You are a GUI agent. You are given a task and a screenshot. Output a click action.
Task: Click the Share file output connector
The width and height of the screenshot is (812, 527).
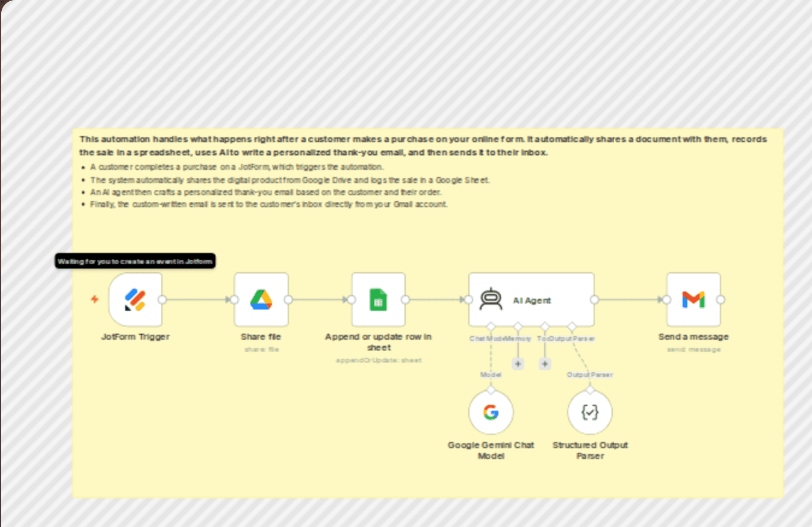coord(288,299)
